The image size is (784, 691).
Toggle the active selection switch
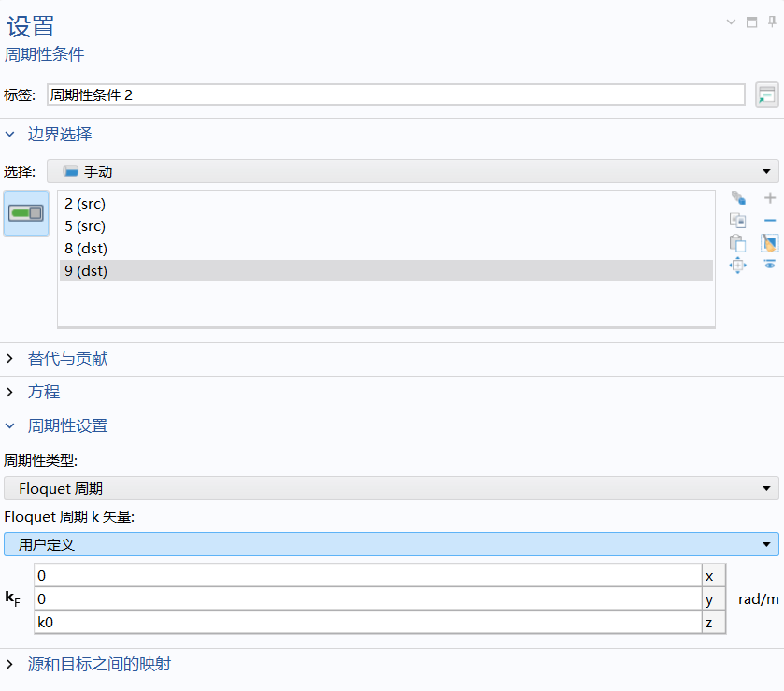[x=26, y=213]
